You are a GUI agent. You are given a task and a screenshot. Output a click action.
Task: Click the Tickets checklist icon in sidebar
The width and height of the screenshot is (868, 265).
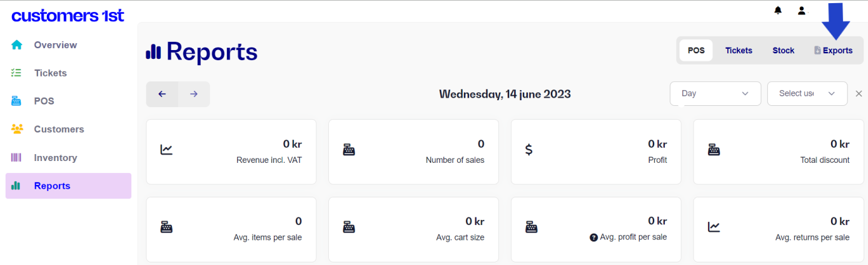(17, 73)
